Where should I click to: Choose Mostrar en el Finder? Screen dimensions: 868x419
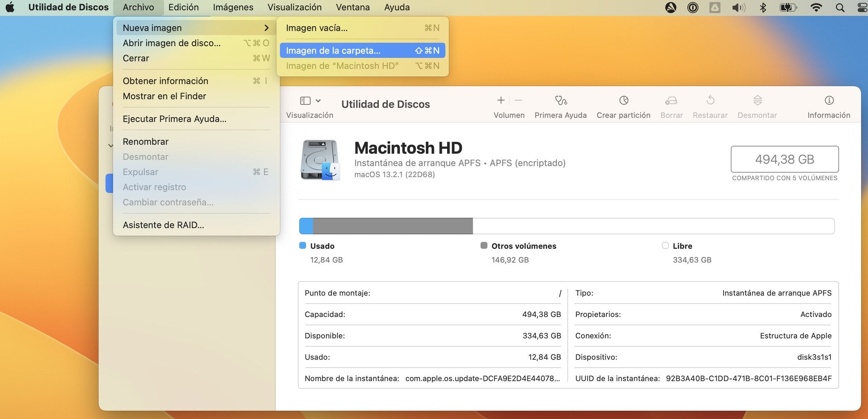click(196, 96)
